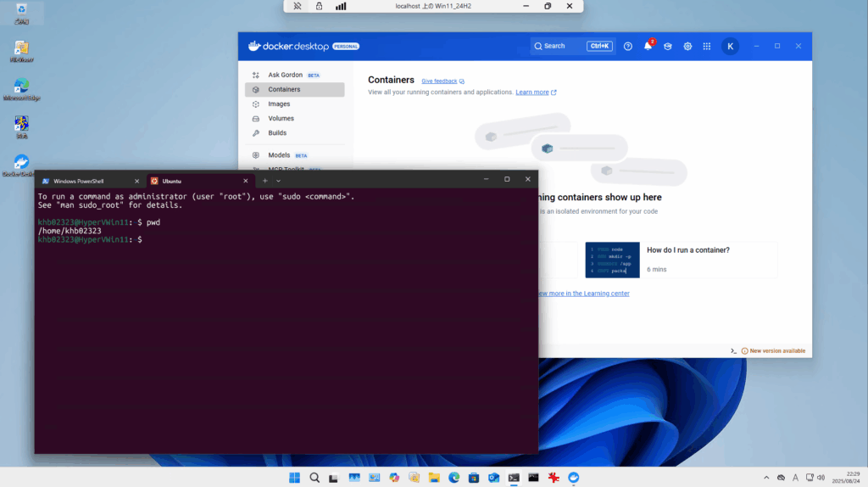Click the IME letter A indicator
This screenshot has width=868, height=487.
[x=795, y=478]
